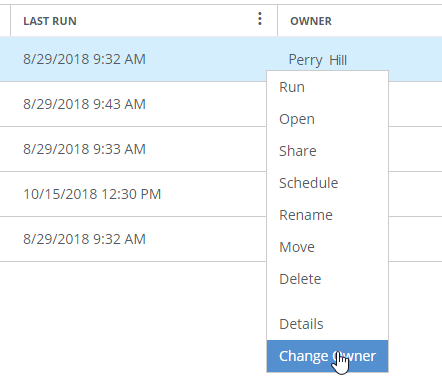Viewport: 442px width, 378px height.
Task: Sort by the Owner column header
Action: tap(311, 21)
